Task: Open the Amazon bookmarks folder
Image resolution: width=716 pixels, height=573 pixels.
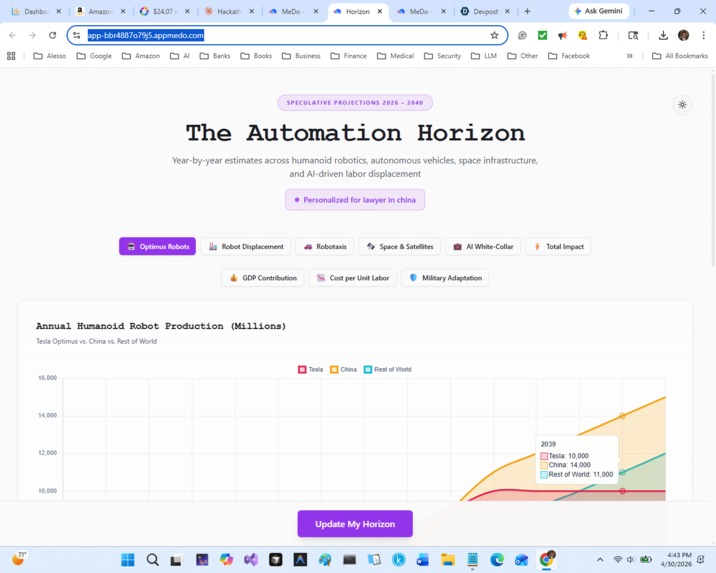Action: (141, 56)
